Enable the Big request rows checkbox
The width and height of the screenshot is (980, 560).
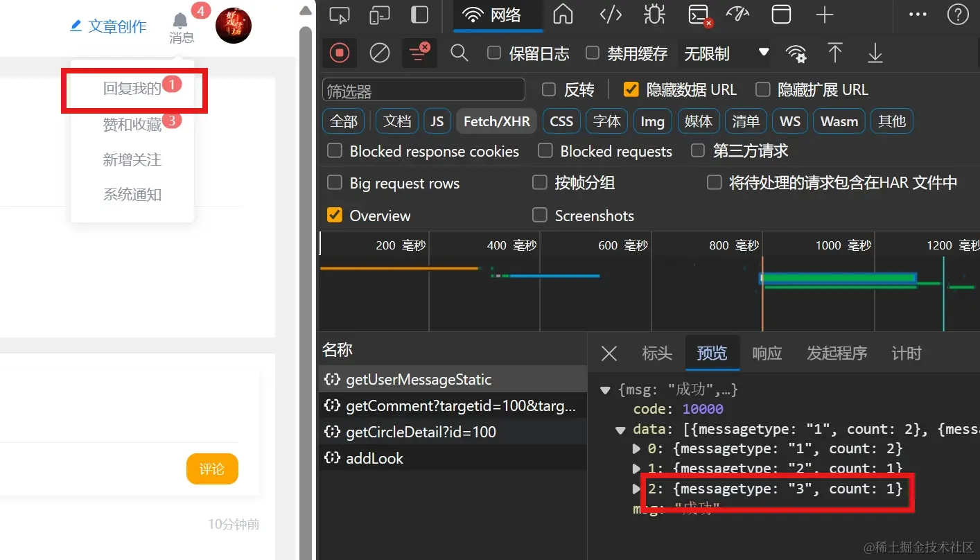pos(335,182)
